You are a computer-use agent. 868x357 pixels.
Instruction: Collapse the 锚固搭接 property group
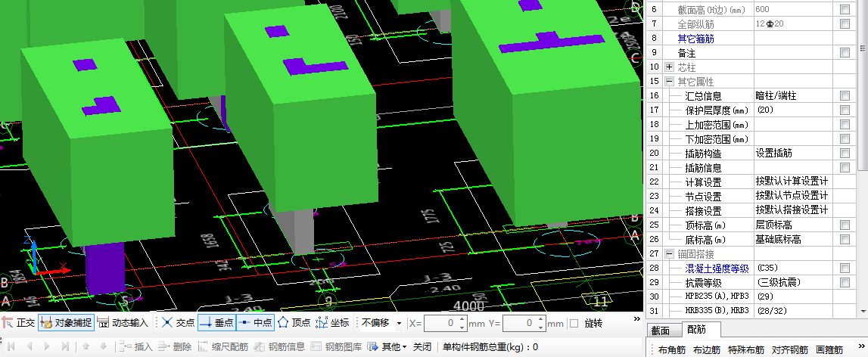point(669,254)
